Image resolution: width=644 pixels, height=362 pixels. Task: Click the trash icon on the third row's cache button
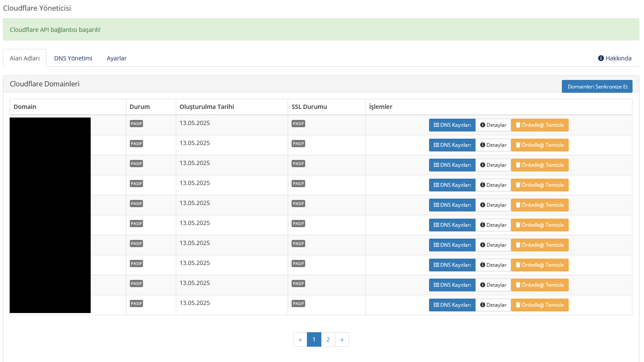pos(518,165)
